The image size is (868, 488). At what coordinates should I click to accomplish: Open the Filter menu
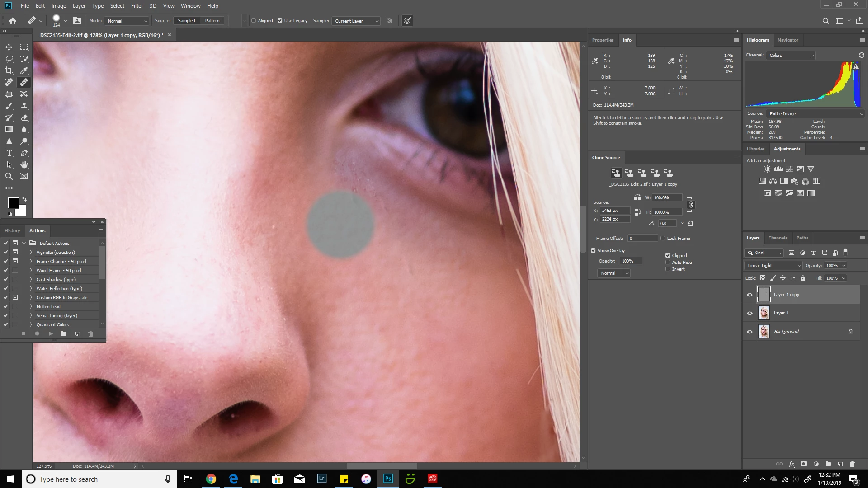[137, 6]
